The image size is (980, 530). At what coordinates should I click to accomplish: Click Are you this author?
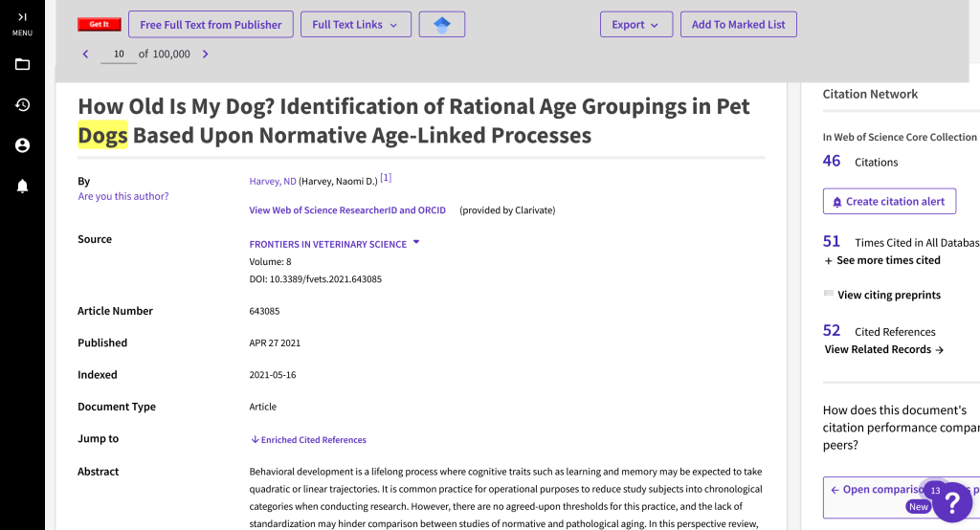(123, 196)
